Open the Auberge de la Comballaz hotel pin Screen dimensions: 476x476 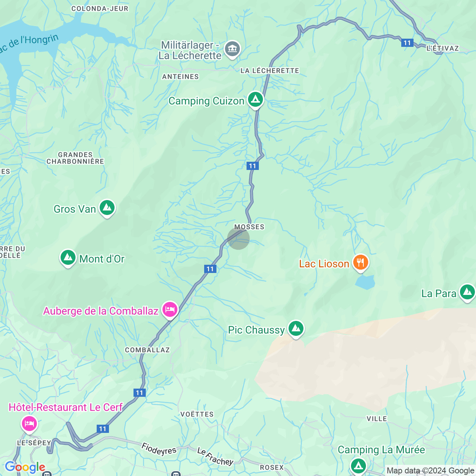(x=170, y=310)
